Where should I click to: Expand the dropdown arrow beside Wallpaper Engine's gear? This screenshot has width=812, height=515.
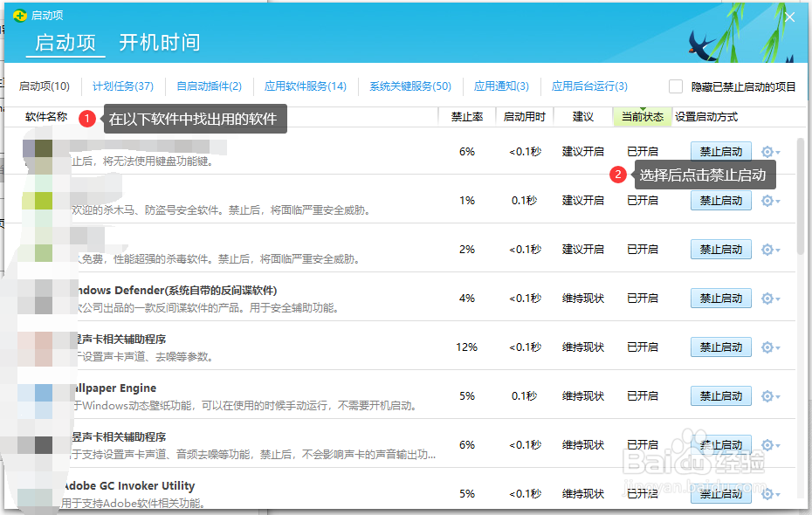pyautogui.click(x=779, y=395)
